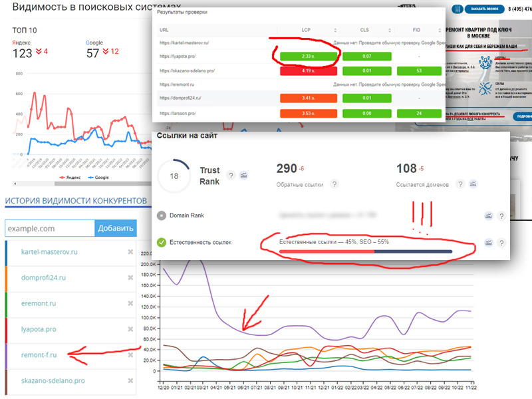Click the example.com domain input field
The image size is (532, 399).
[49, 228]
